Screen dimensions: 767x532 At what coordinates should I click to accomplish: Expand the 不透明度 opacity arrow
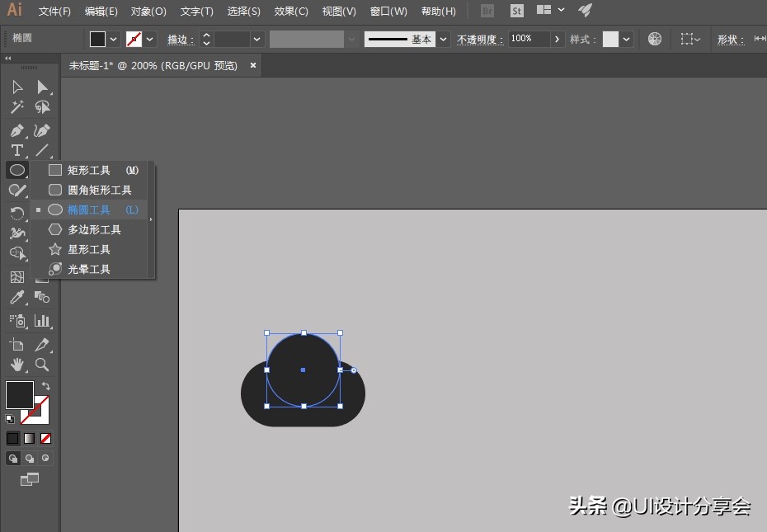558,39
